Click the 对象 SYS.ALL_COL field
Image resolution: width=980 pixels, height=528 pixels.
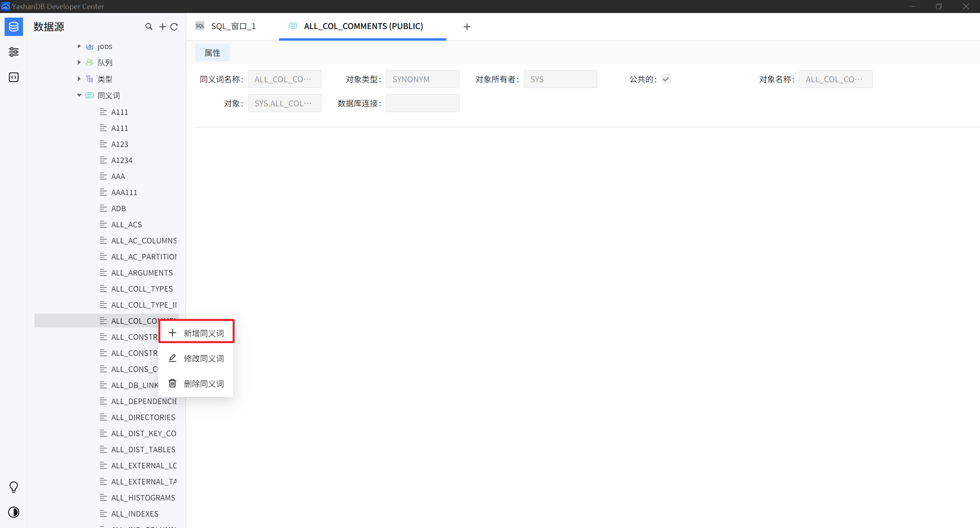[x=285, y=103]
